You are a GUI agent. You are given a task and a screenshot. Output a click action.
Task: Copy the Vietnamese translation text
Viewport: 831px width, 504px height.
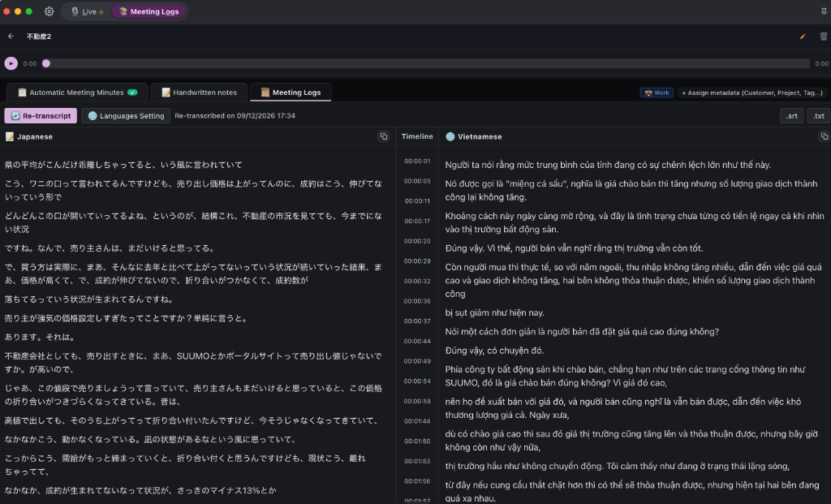pyautogui.click(x=825, y=136)
